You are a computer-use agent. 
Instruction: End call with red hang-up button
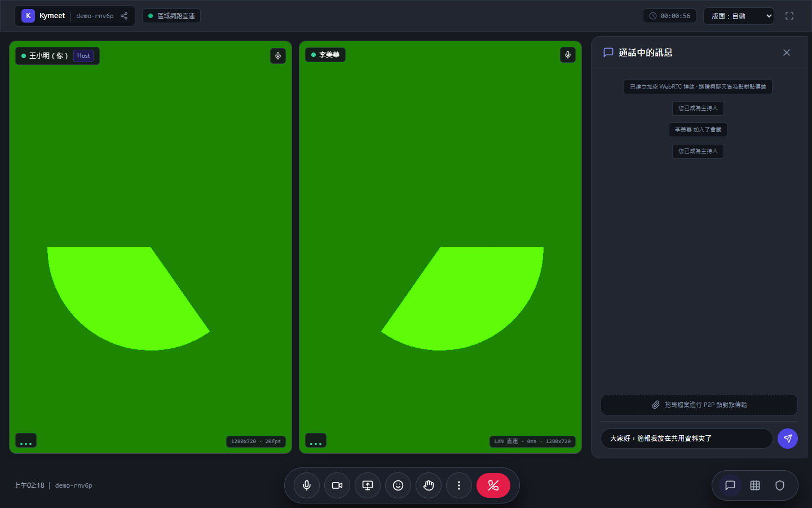point(493,485)
